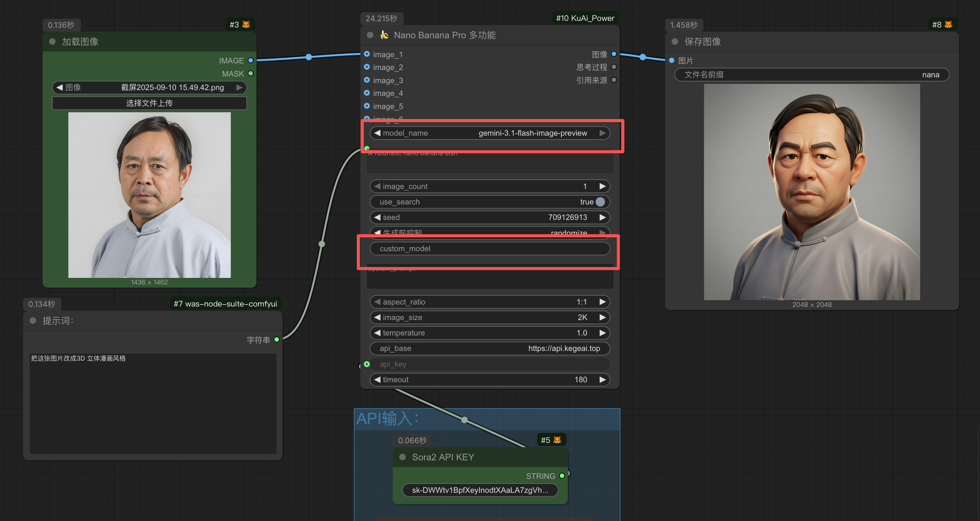This screenshot has width=980, height=521.
Task: Open the image_size 2K selector
Action: [x=490, y=317]
